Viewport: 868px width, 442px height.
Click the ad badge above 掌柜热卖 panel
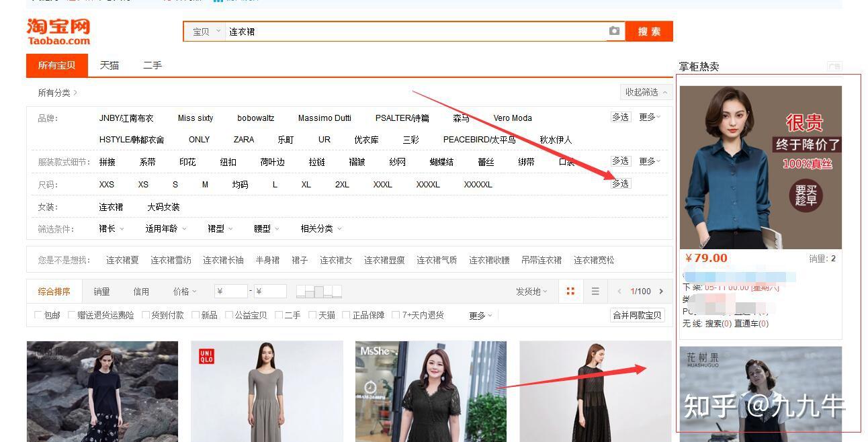point(835,64)
